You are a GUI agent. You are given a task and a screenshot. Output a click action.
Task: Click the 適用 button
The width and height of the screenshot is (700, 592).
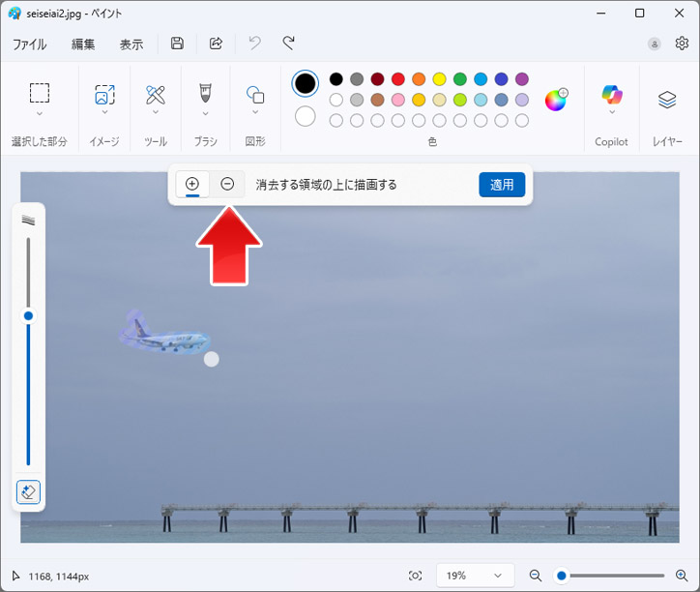502,185
